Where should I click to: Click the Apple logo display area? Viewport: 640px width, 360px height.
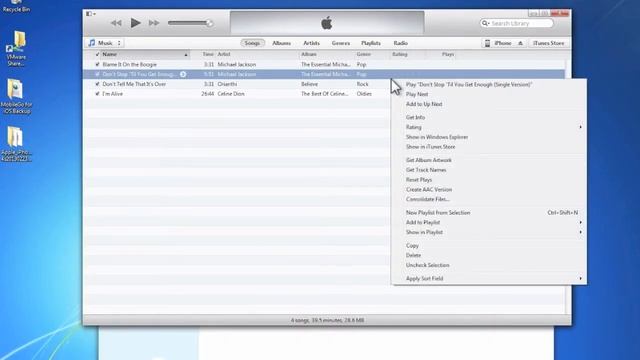pyautogui.click(x=327, y=23)
